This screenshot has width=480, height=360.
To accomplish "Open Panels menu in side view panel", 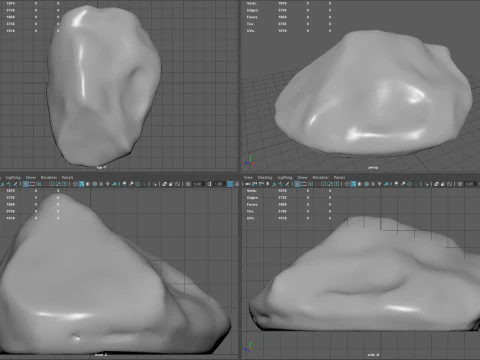I will tap(339, 177).
